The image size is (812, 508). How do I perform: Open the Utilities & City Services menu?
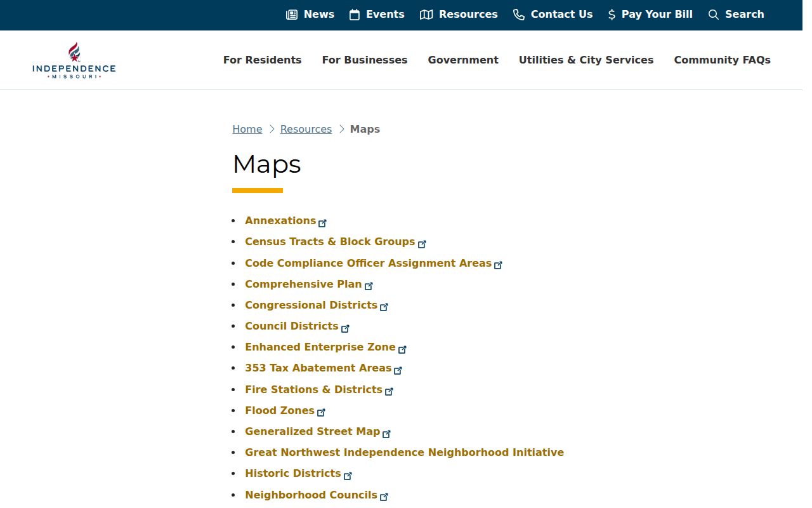coord(586,60)
